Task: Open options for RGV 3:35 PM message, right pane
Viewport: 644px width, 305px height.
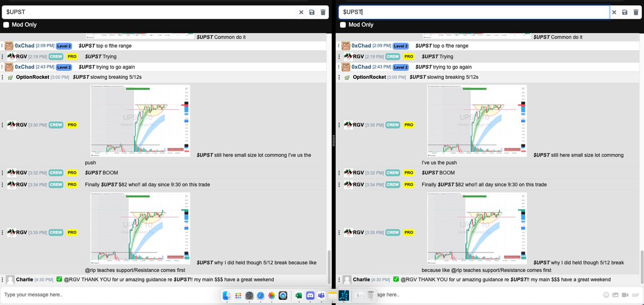Action: pyautogui.click(x=339, y=232)
